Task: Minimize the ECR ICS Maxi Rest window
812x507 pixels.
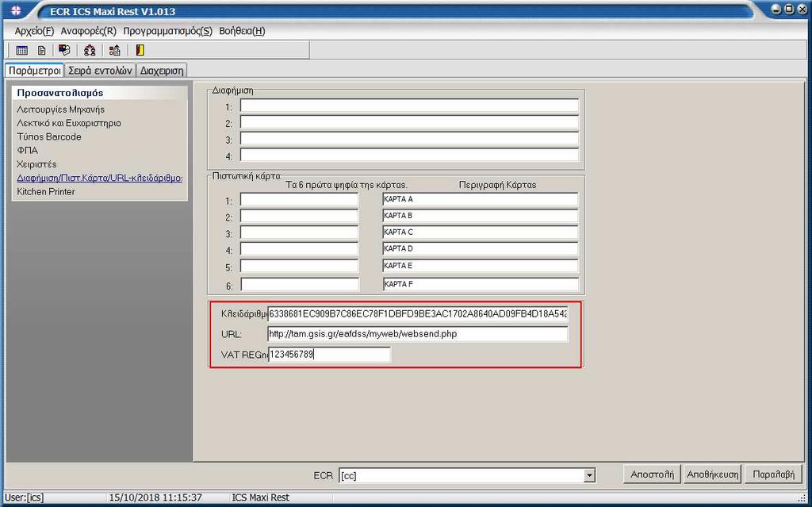Action: (x=776, y=9)
